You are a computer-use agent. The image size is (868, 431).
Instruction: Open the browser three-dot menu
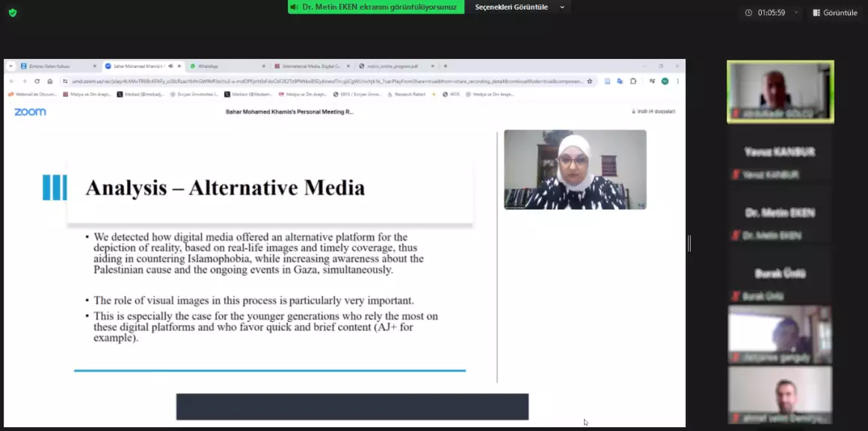677,81
